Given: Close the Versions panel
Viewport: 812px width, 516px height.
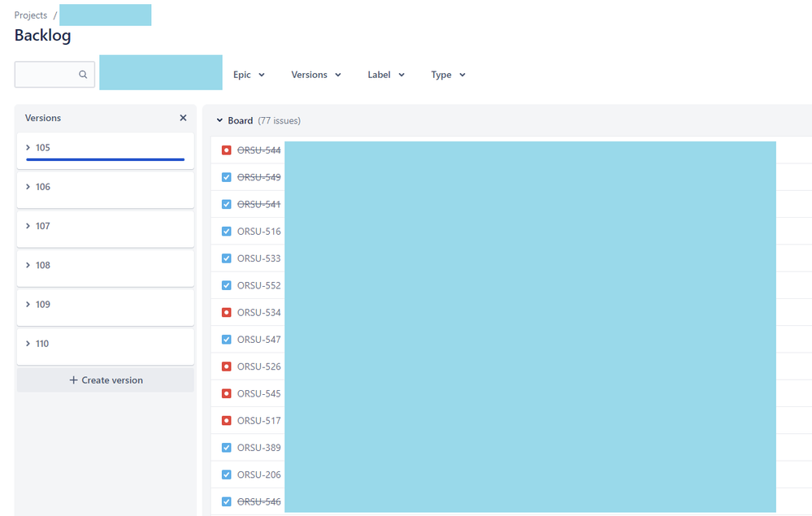Looking at the screenshot, I should [x=183, y=118].
